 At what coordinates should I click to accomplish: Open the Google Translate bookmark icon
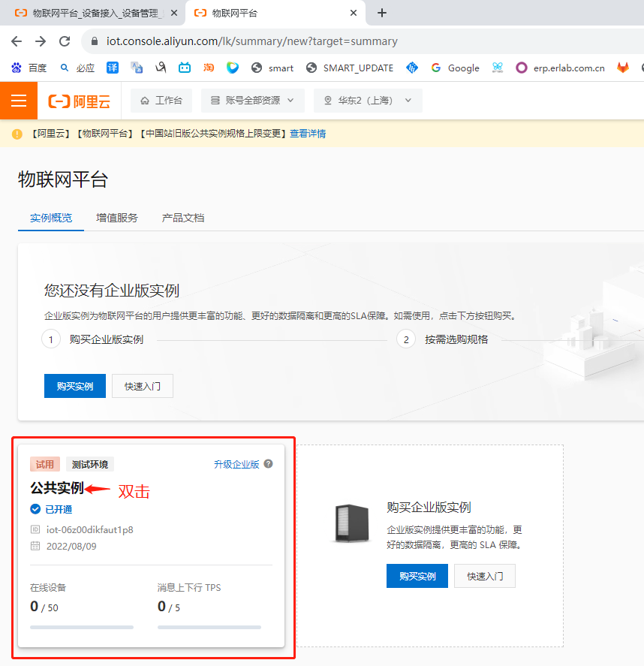[x=137, y=68]
